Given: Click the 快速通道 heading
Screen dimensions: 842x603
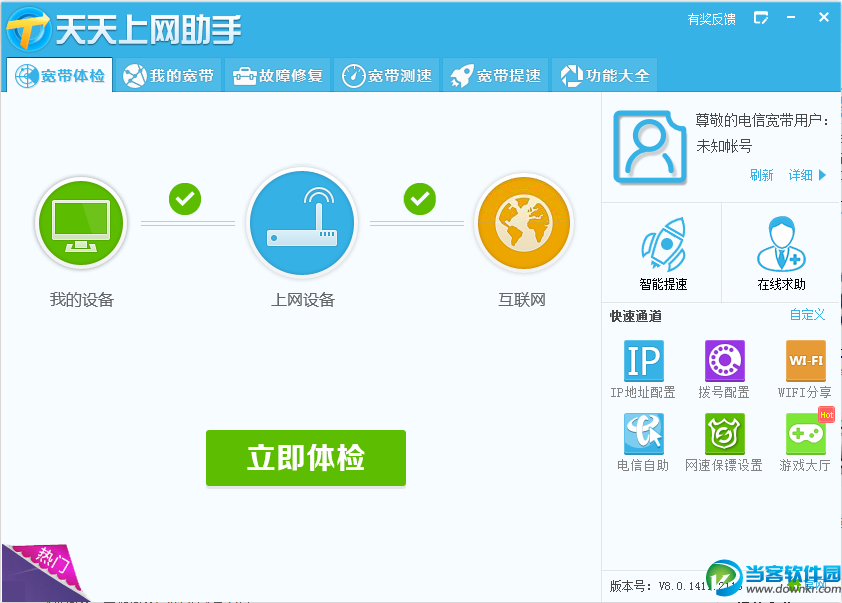Looking at the screenshot, I should click(x=635, y=316).
